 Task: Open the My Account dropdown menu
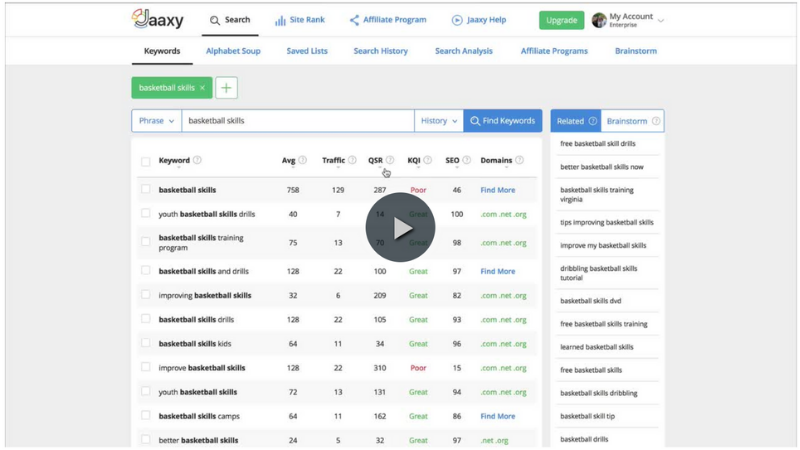point(628,20)
